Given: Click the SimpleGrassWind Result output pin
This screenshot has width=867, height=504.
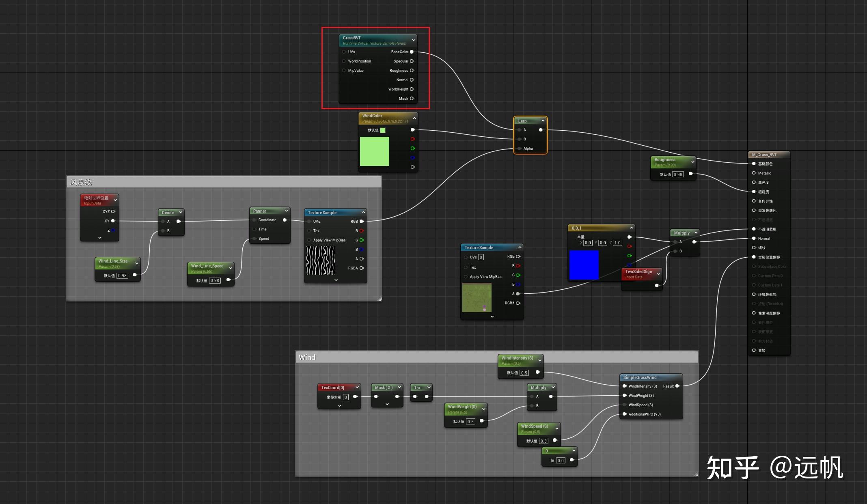Looking at the screenshot, I should coord(677,386).
